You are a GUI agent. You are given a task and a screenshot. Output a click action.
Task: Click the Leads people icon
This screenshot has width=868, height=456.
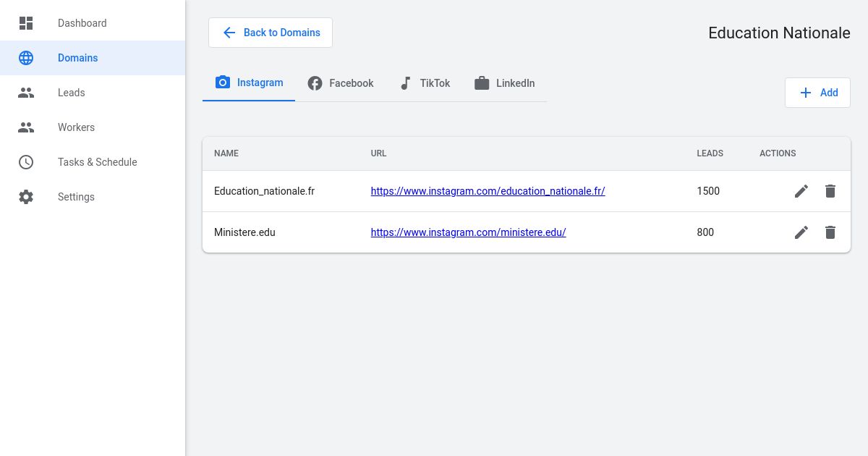(26, 93)
